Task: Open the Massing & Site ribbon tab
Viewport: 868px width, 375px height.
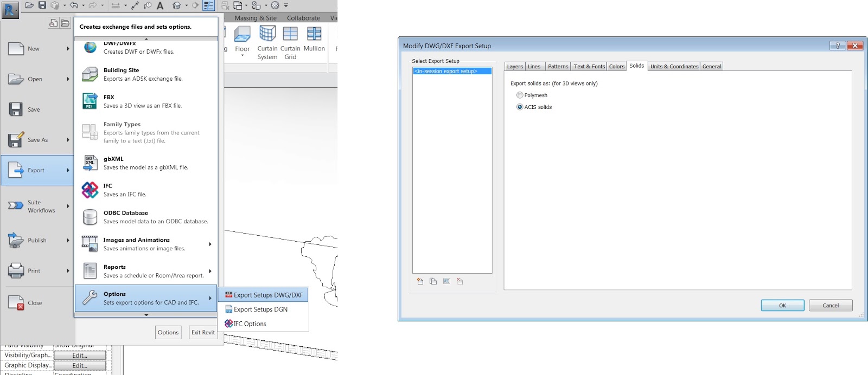Action: point(256,18)
